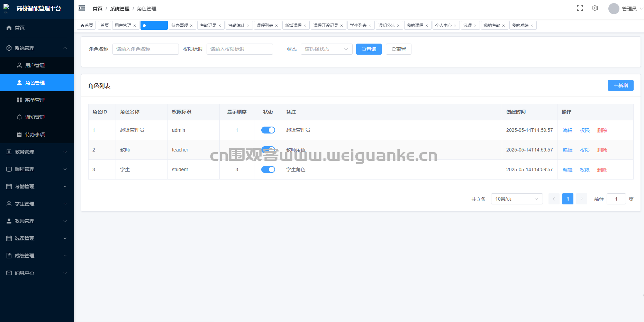Switch to the 课程列表 tab

click(x=265, y=26)
